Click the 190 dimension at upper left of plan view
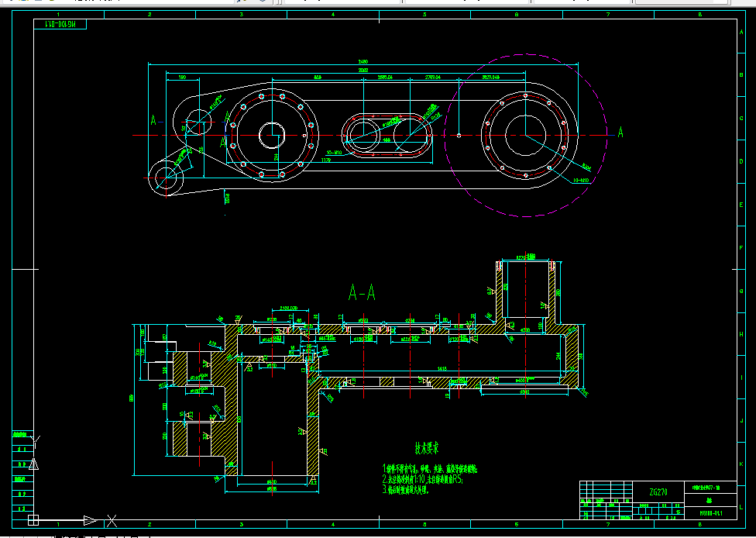 (x=182, y=78)
